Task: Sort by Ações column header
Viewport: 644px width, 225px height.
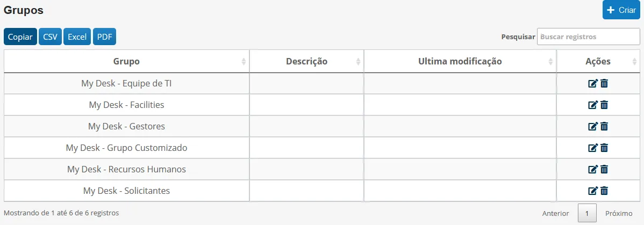Action: tap(598, 62)
